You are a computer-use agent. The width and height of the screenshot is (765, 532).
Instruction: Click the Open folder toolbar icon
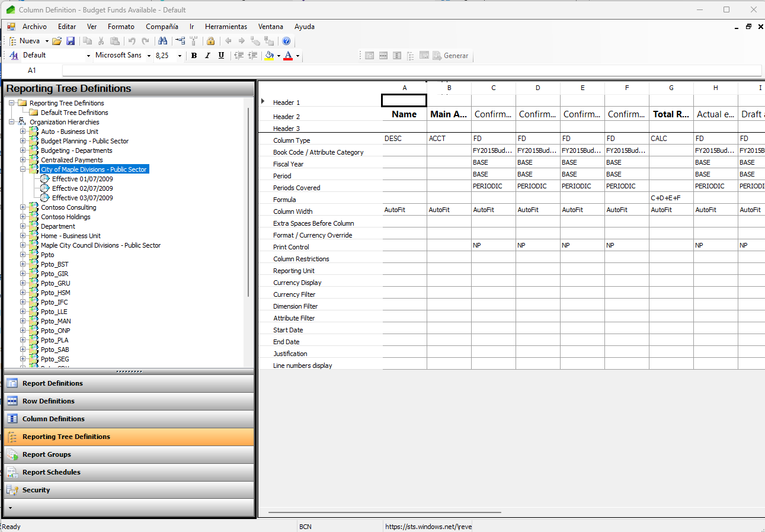pyautogui.click(x=57, y=41)
